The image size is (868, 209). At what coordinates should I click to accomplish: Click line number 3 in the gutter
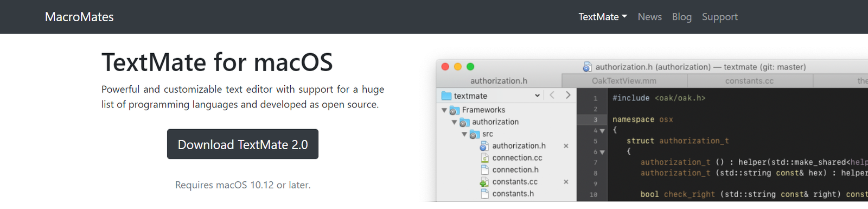coord(595,120)
